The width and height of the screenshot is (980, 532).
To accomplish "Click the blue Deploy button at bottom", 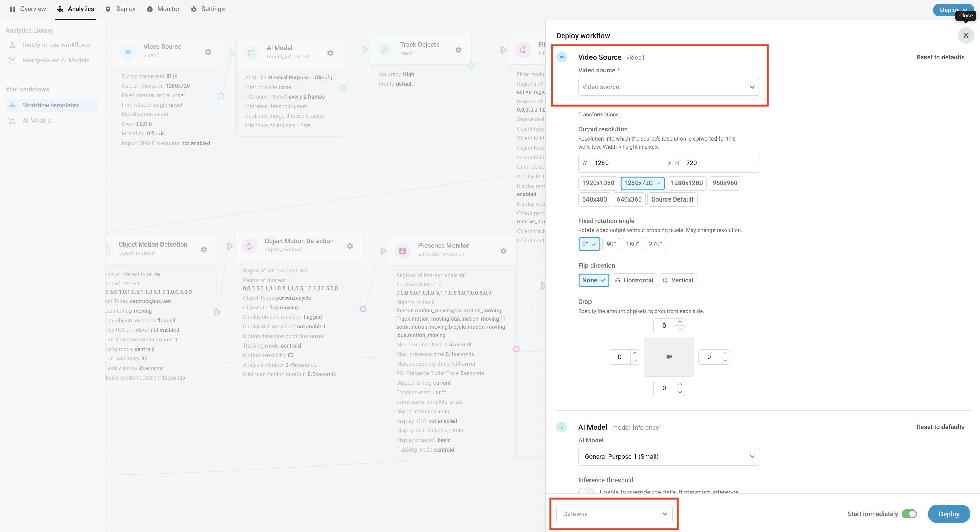I will (949, 514).
